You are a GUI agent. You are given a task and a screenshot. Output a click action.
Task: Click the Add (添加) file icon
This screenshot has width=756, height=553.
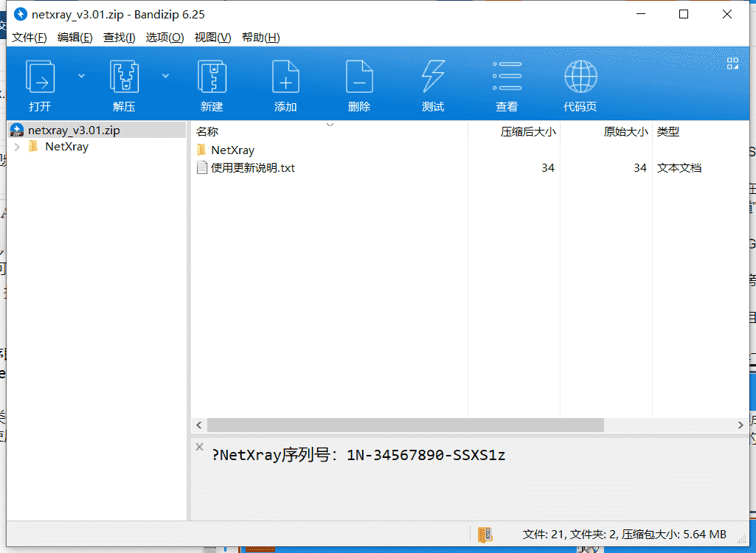coord(285,77)
